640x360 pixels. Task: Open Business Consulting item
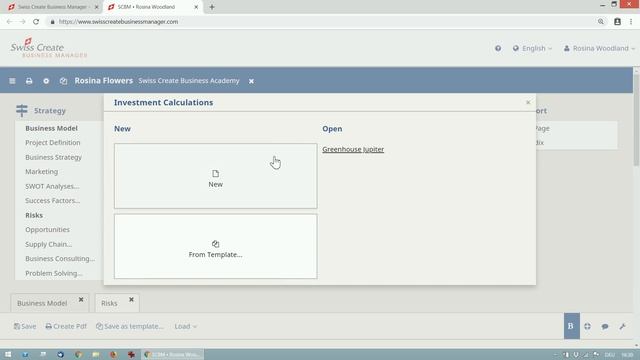pyautogui.click(x=60, y=258)
